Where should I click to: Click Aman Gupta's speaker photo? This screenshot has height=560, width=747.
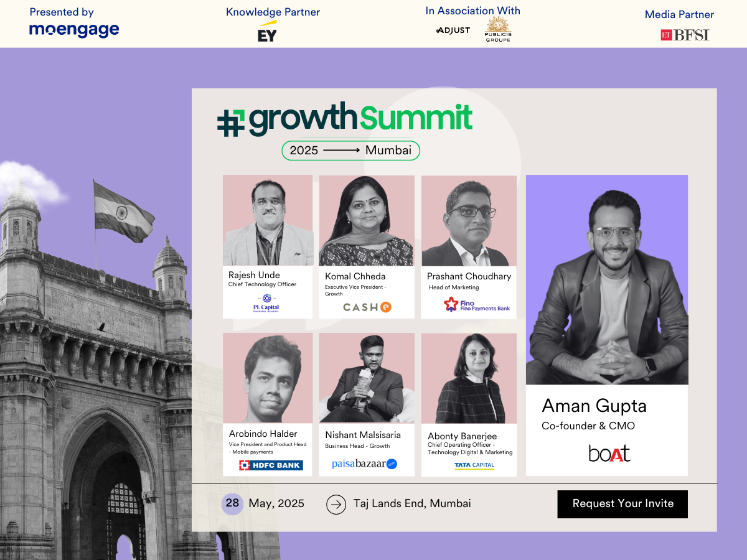[607, 280]
